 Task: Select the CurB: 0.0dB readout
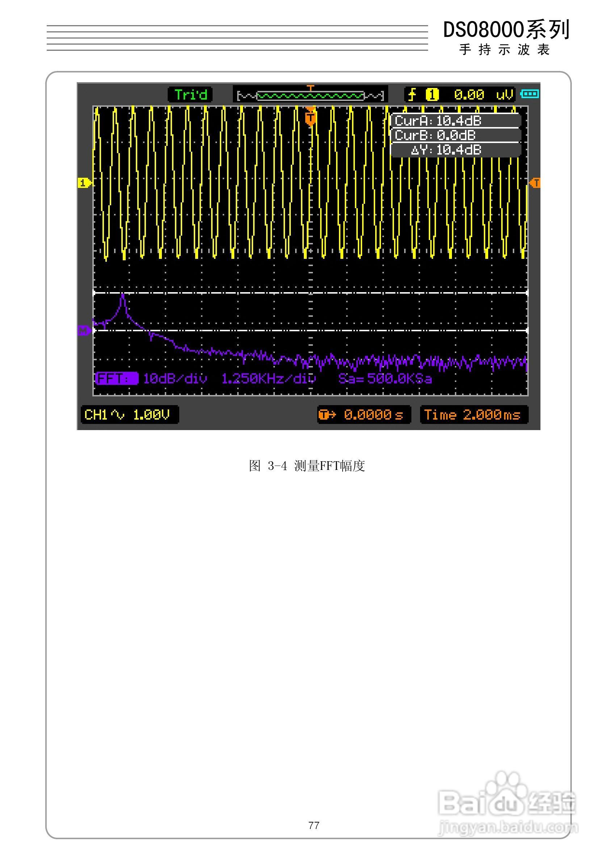456,135
